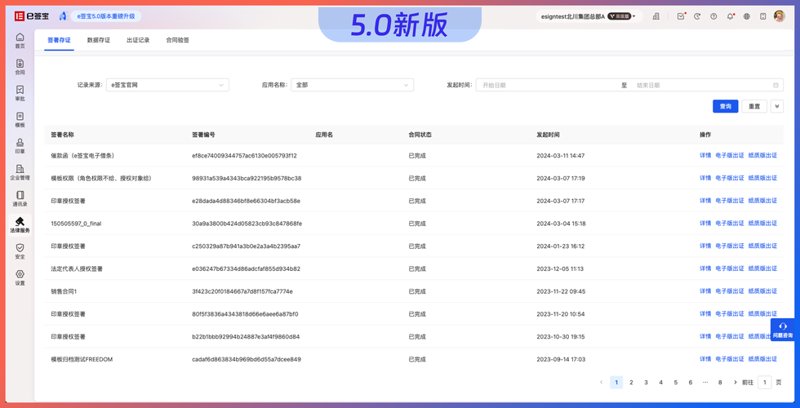Click the square icon left of avatar
This screenshot has height=408, width=800.
pyautogui.click(x=763, y=16)
